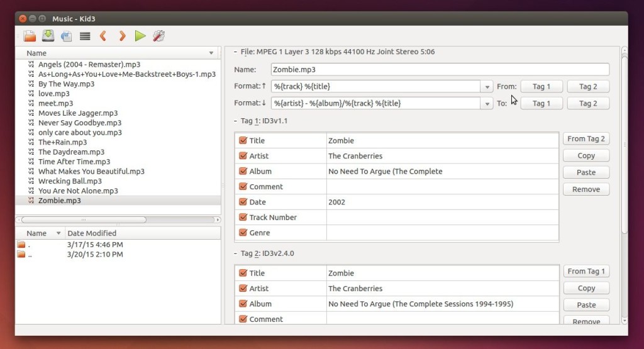644x349 pixels.
Task: Paste into the Tag 1 fields
Action: 586,172
